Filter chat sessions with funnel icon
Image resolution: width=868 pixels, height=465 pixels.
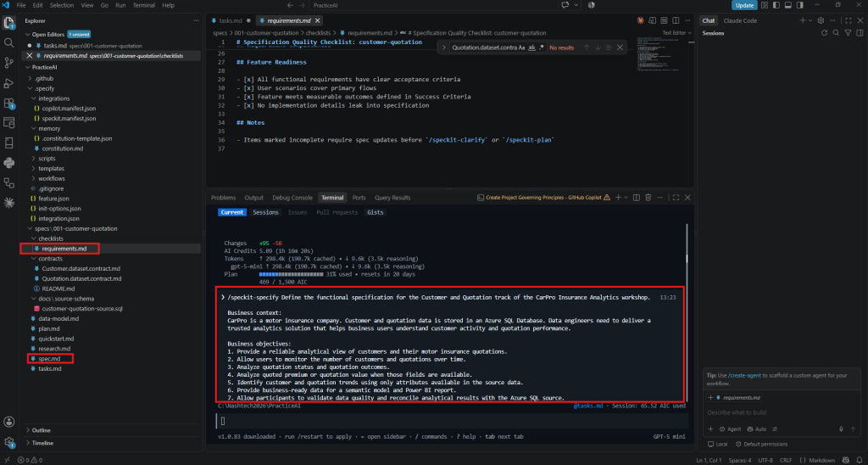pyautogui.click(x=847, y=33)
